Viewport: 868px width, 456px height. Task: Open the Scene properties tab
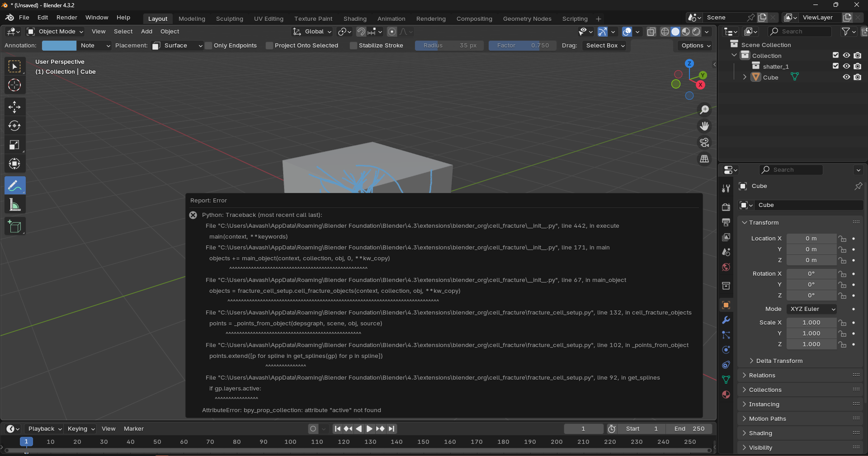[x=726, y=252]
